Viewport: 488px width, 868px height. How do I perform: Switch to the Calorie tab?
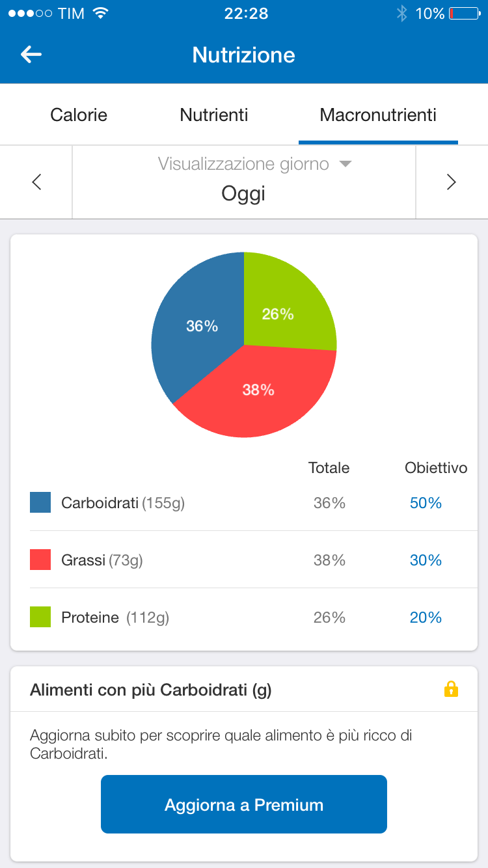coord(79,115)
